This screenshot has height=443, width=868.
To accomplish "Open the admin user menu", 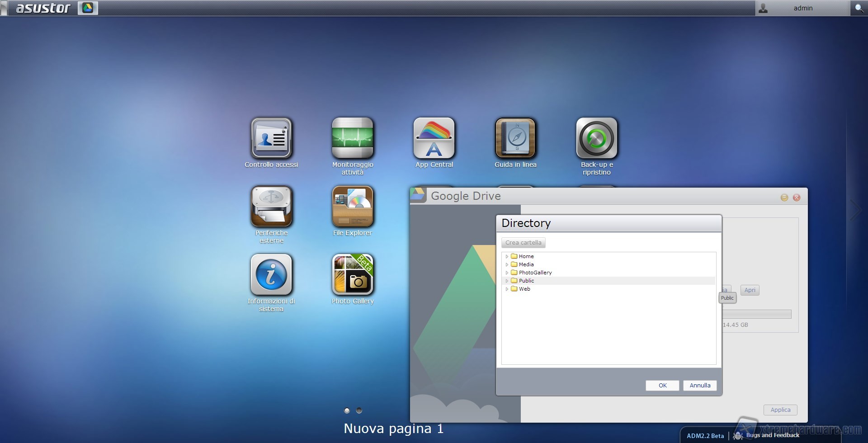I will tap(802, 8).
